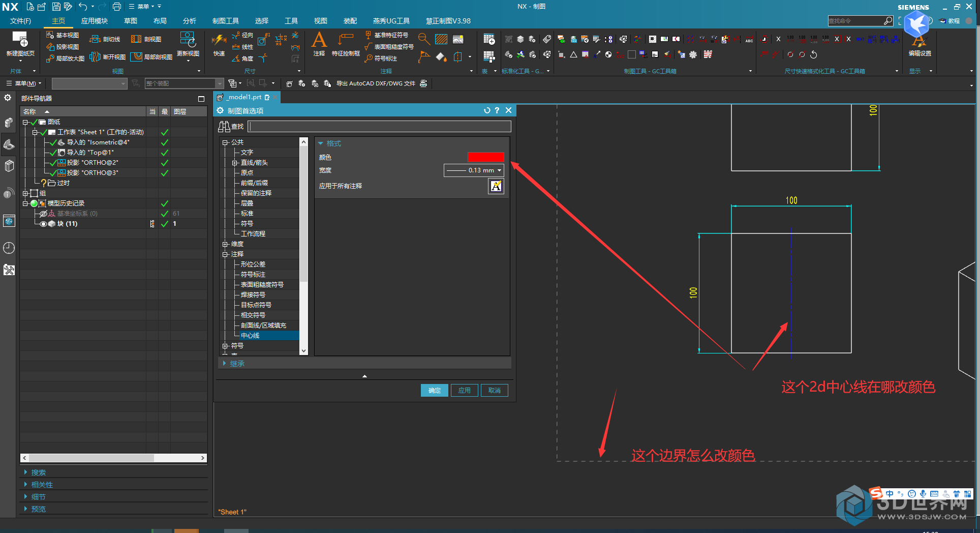Click the Apply (应用) button
The height and width of the screenshot is (533, 980).
465,391
